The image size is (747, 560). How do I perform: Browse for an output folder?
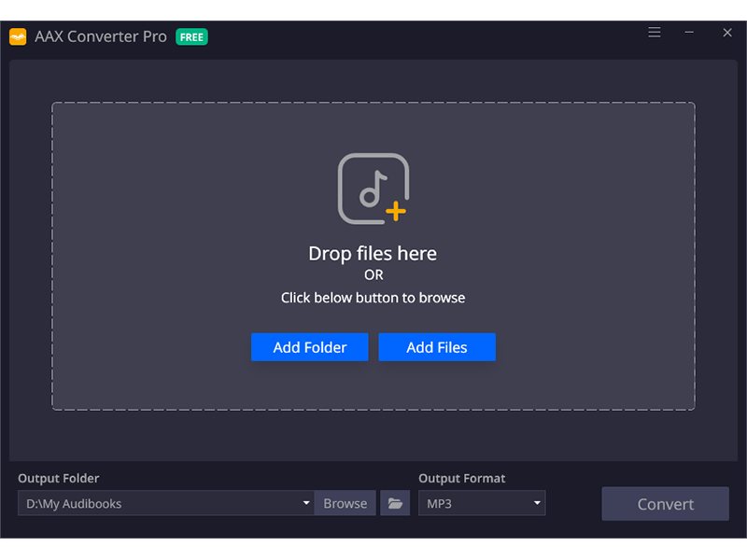pos(345,503)
